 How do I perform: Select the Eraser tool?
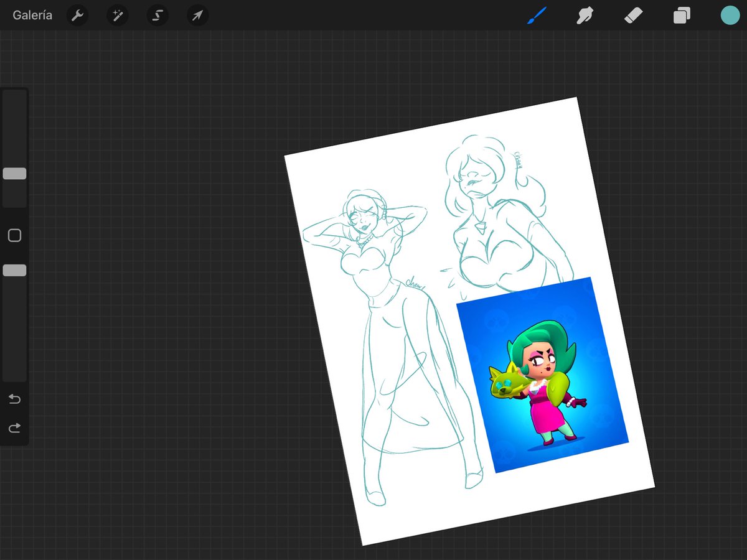click(633, 16)
